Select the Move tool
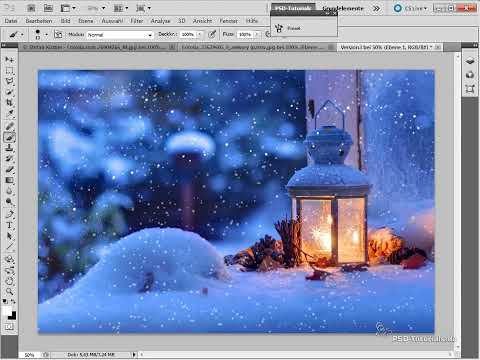Screen dimensions: 480x360 [9, 60]
